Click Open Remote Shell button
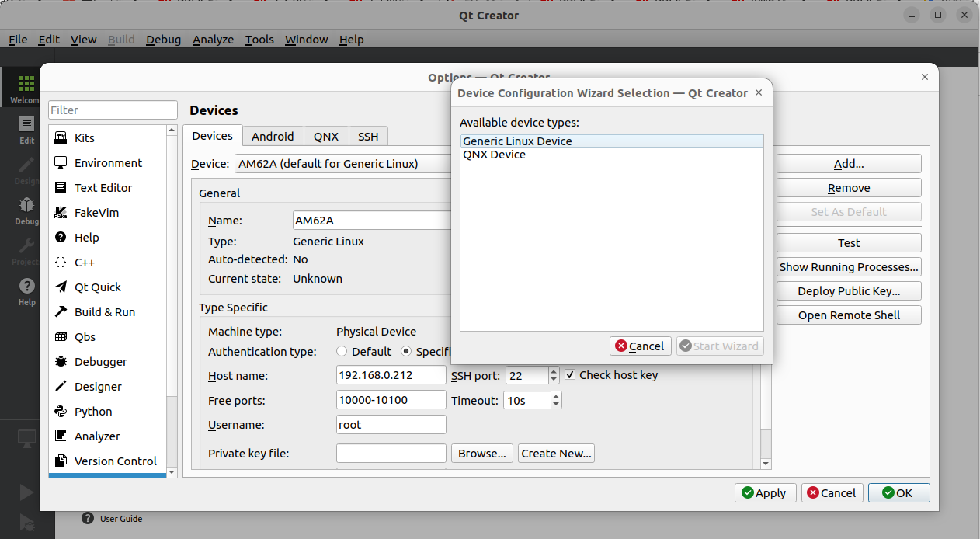980x539 pixels. (x=849, y=315)
